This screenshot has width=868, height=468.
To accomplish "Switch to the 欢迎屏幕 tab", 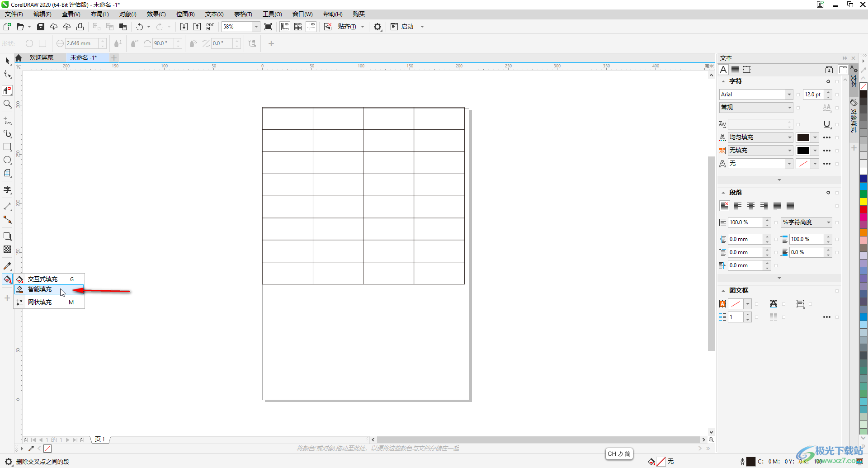I will [42, 57].
